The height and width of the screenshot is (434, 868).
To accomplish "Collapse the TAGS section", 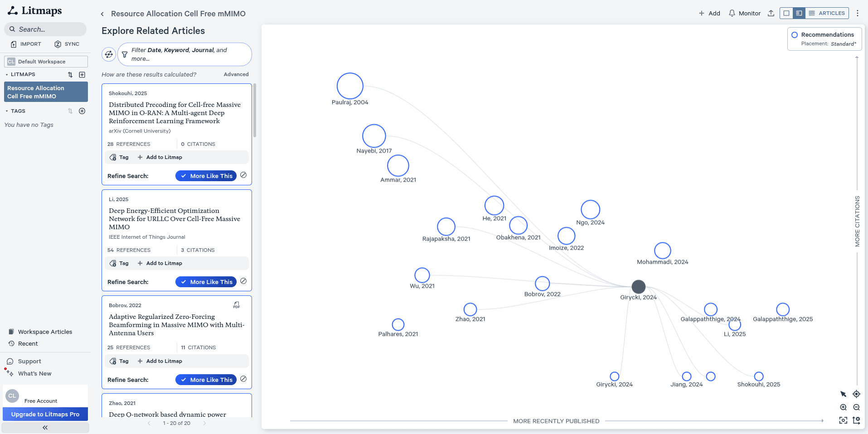I will click(x=6, y=111).
